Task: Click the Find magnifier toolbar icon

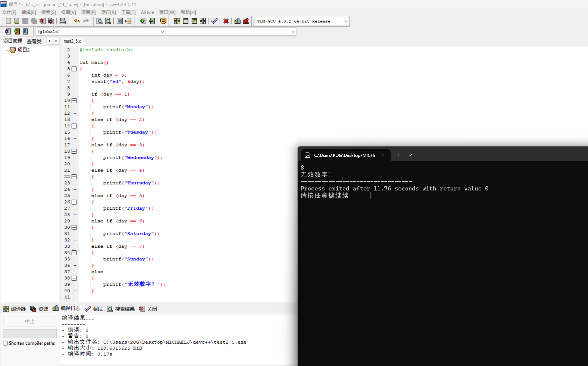Action: click(x=99, y=21)
